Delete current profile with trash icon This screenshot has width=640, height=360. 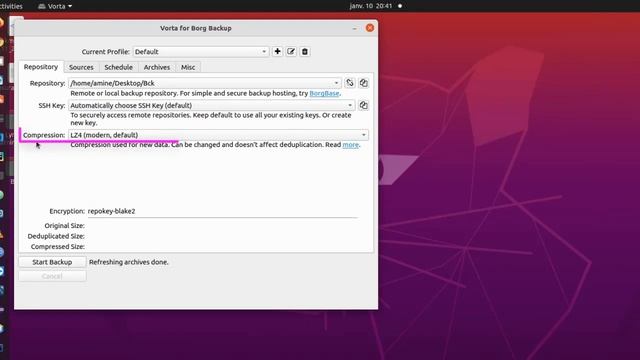(x=304, y=51)
